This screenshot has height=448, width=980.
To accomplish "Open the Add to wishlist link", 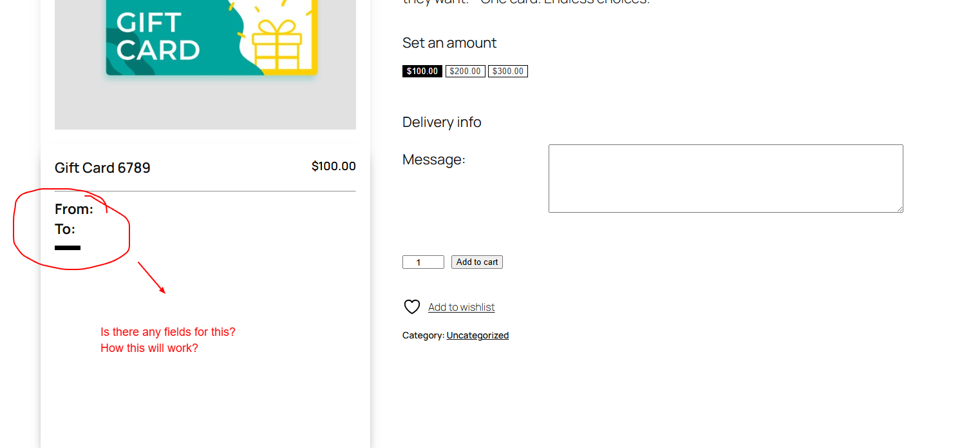I will [461, 307].
